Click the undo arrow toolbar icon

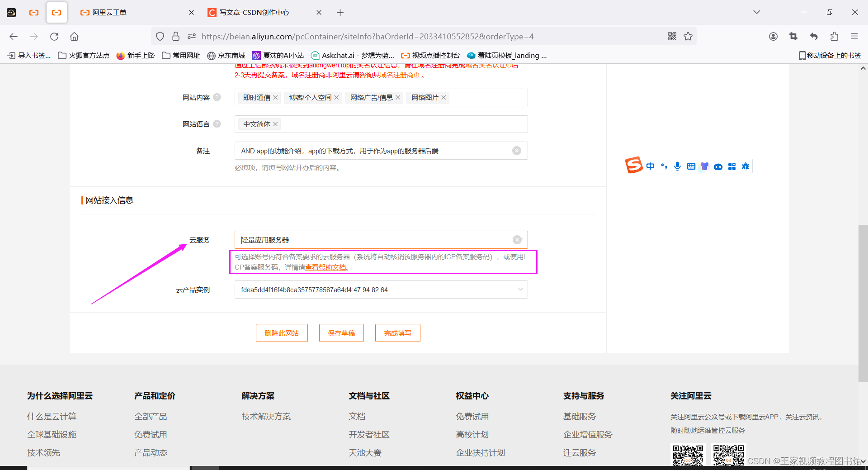pos(814,37)
